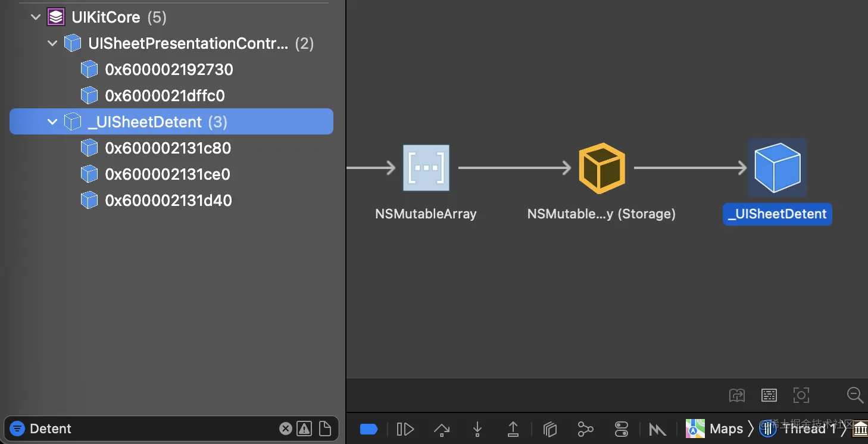The image size is (868, 444).
Task: Click the NSMutable...y (Storage) node icon
Action: (x=602, y=168)
